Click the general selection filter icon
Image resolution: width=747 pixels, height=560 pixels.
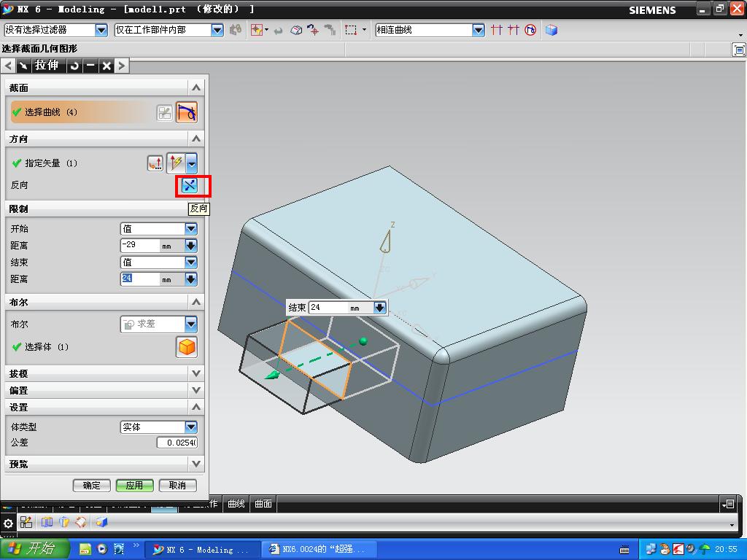(257, 30)
